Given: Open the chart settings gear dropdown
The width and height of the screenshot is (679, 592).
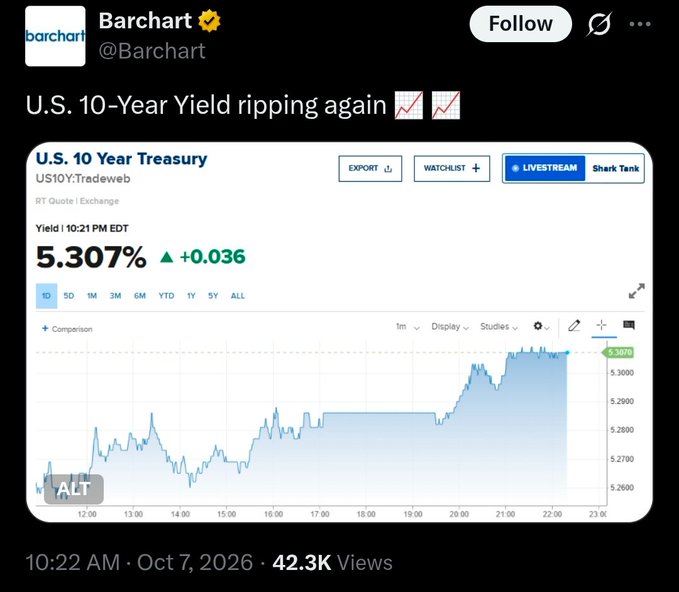Looking at the screenshot, I should (541, 326).
